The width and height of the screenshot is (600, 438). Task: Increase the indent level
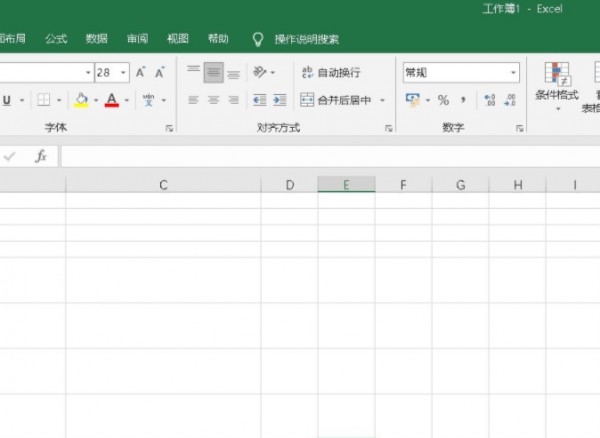click(280, 100)
